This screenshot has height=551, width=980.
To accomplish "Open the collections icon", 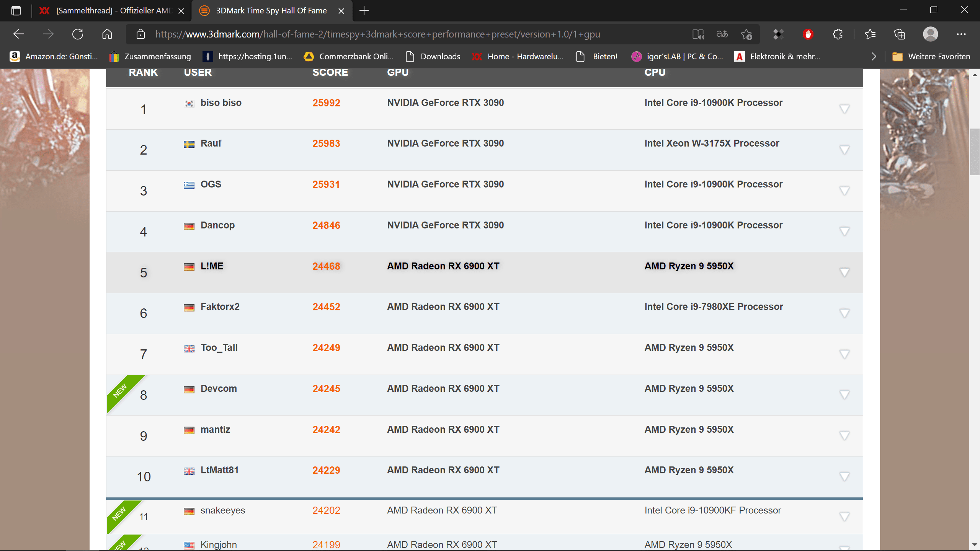I will (900, 34).
